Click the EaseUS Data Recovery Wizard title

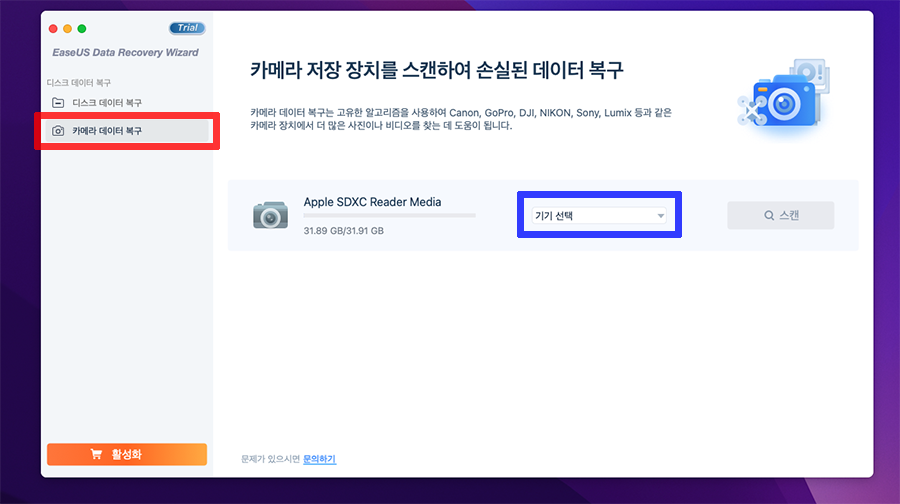pos(125,52)
